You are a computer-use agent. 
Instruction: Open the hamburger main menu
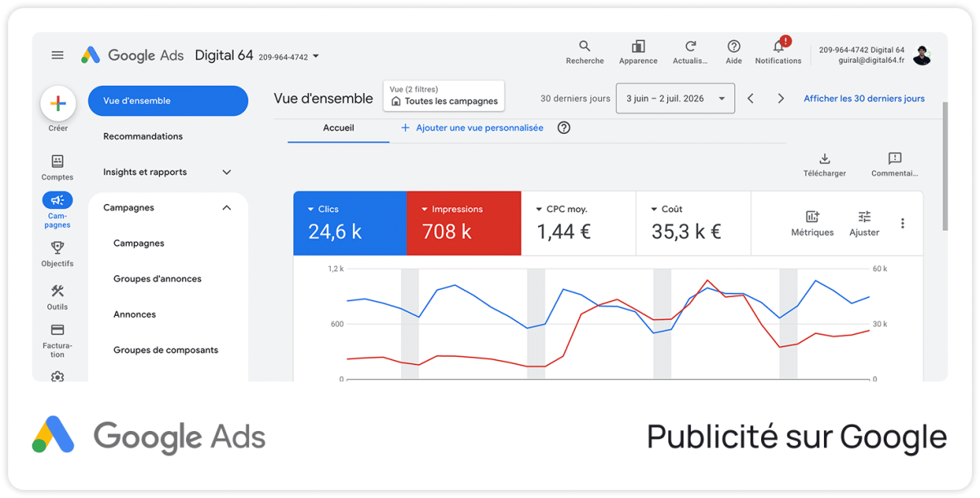coord(57,56)
